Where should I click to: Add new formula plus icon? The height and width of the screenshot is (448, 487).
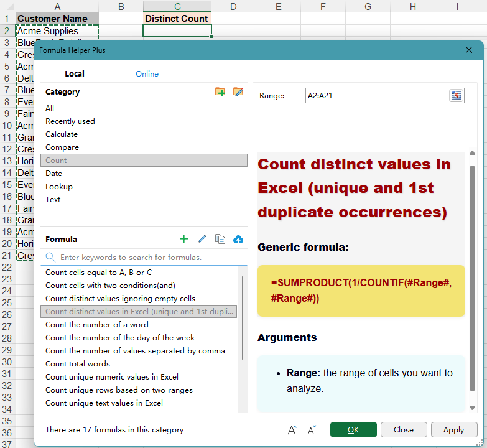(184, 239)
